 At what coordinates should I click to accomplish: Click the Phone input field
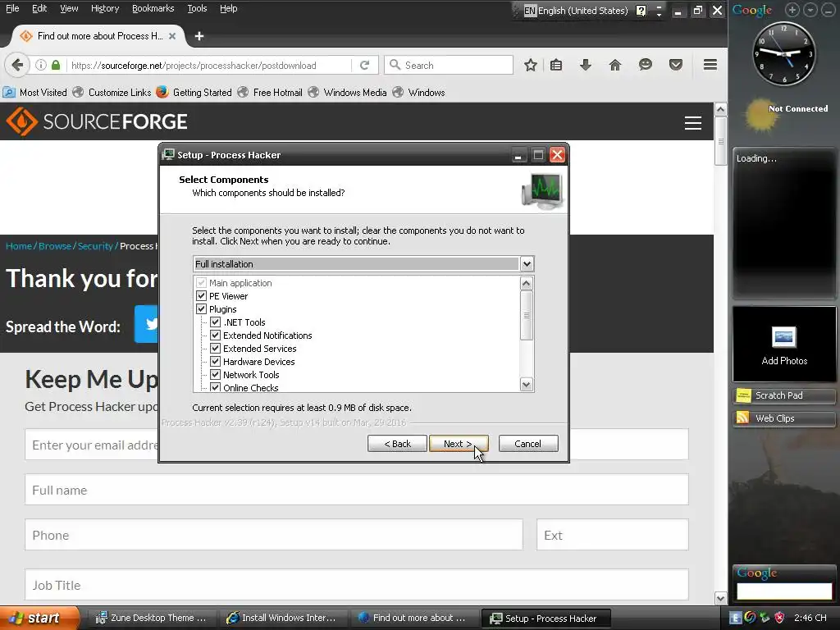pyautogui.click(x=273, y=535)
